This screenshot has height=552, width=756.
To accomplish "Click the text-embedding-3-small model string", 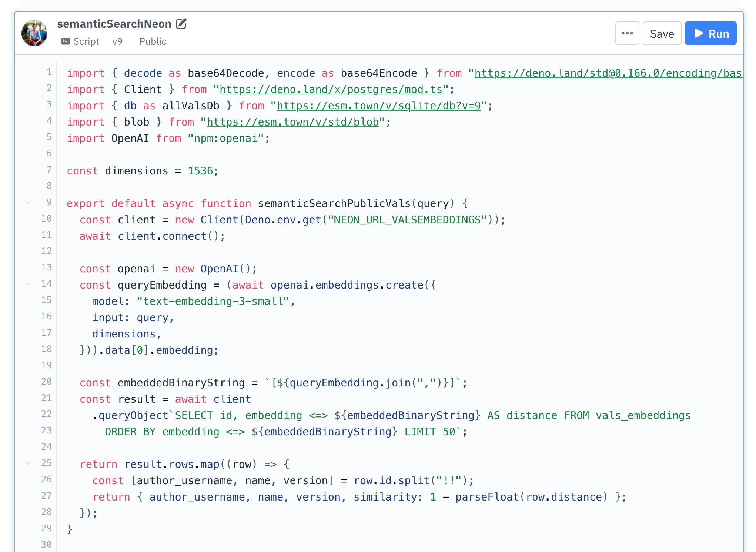I will click(x=213, y=301).
